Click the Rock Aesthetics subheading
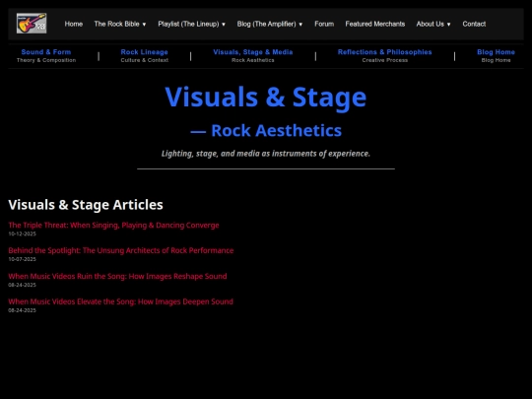 point(266,131)
